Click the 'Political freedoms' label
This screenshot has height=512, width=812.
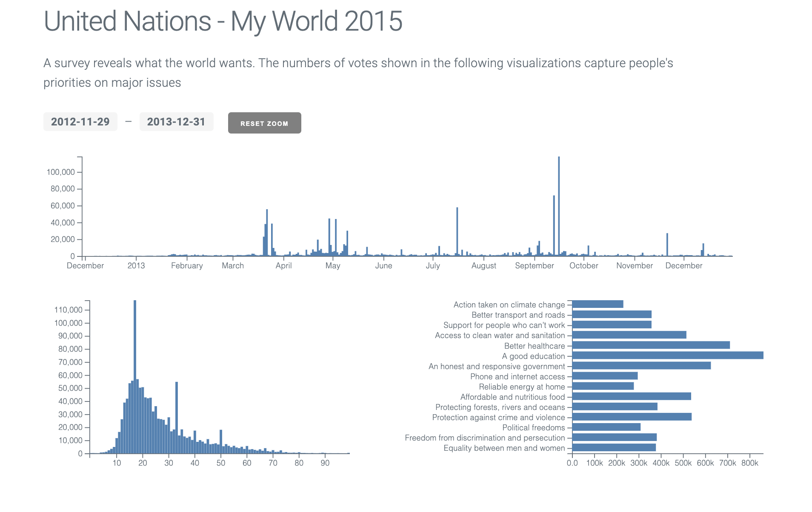click(x=534, y=427)
